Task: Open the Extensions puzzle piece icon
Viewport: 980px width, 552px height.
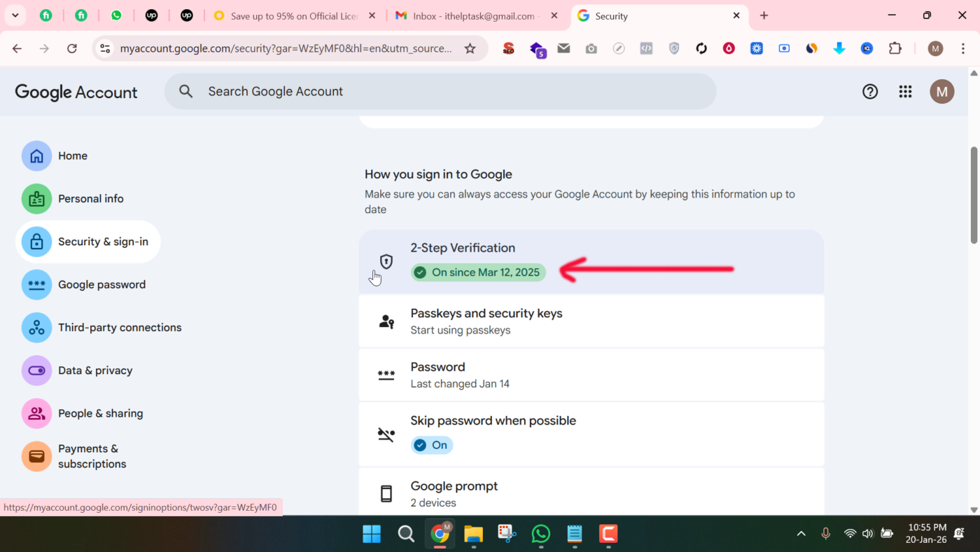Action: pos(895,48)
